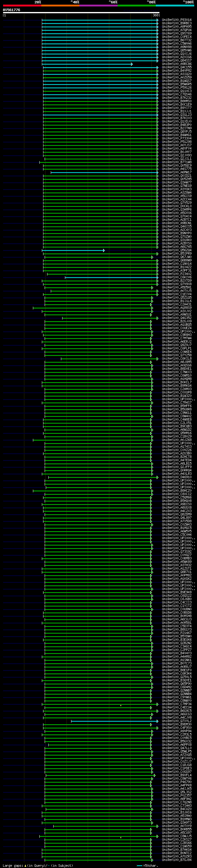The width and height of the screenshot is (197, 868).
Task: Select hit label UniRef100_B5IPR9
Action: click(177, 254)
